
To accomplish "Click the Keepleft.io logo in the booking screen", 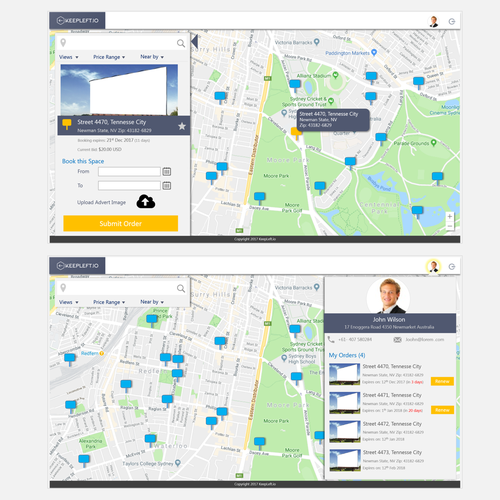I will click(x=78, y=21).
